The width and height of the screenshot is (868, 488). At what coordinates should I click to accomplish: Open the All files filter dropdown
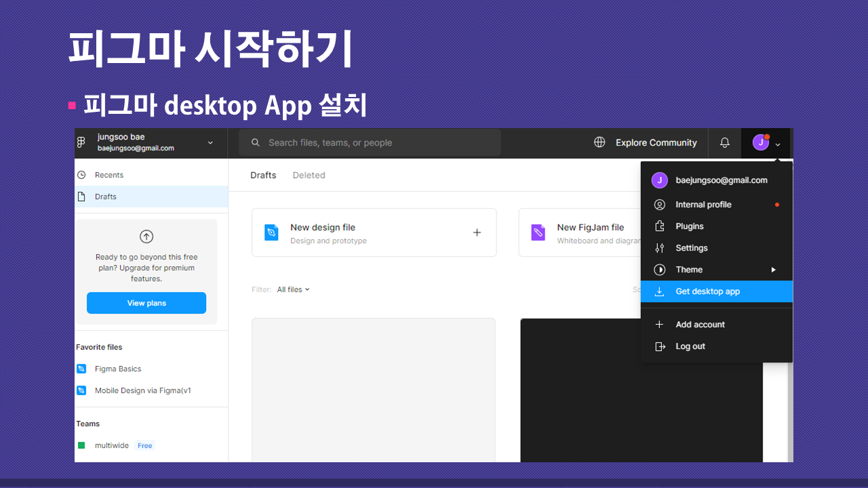pos(293,289)
